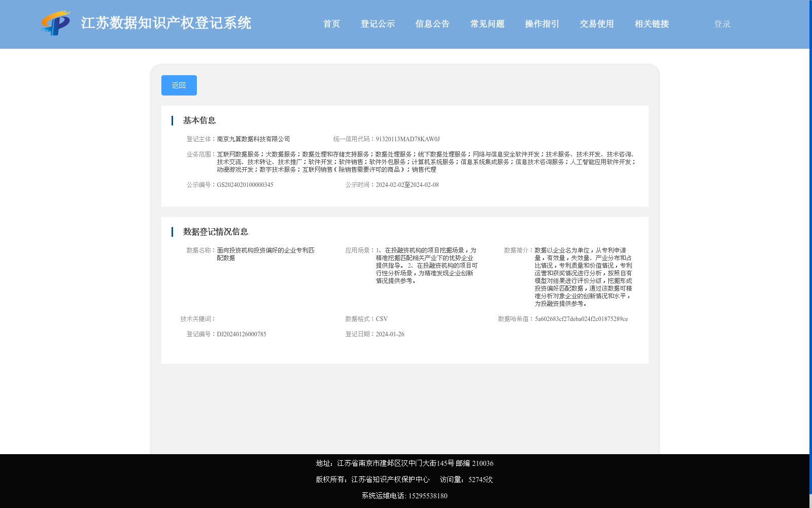Open the 交易使用 menu item
Screen dimensions: 812x508
click(x=597, y=24)
